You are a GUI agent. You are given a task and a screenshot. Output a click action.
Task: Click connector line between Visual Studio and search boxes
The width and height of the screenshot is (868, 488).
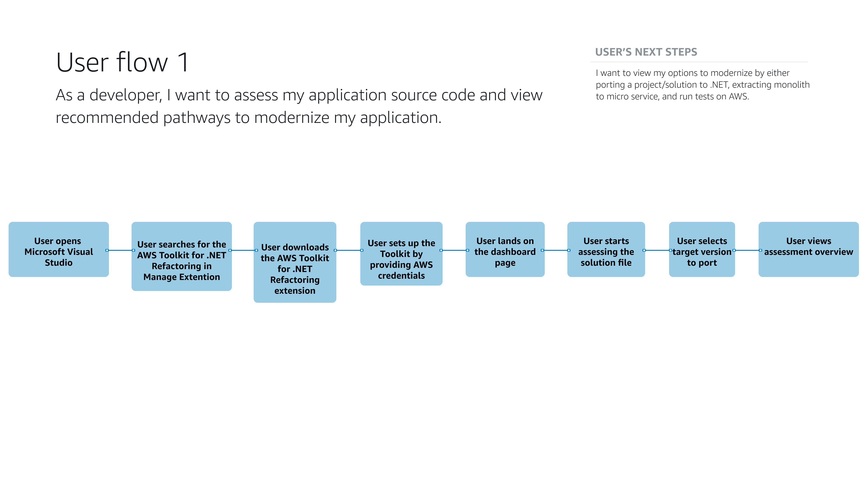click(120, 251)
